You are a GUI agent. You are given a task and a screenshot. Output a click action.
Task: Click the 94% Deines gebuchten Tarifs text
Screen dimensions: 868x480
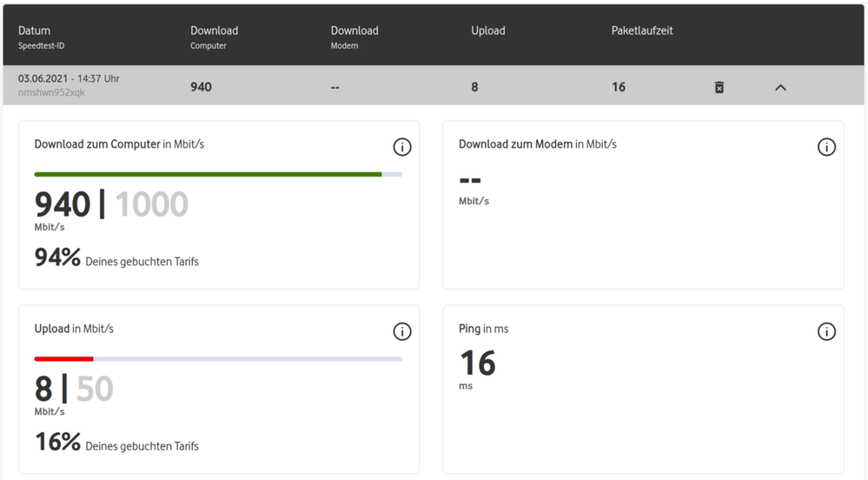(x=116, y=259)
